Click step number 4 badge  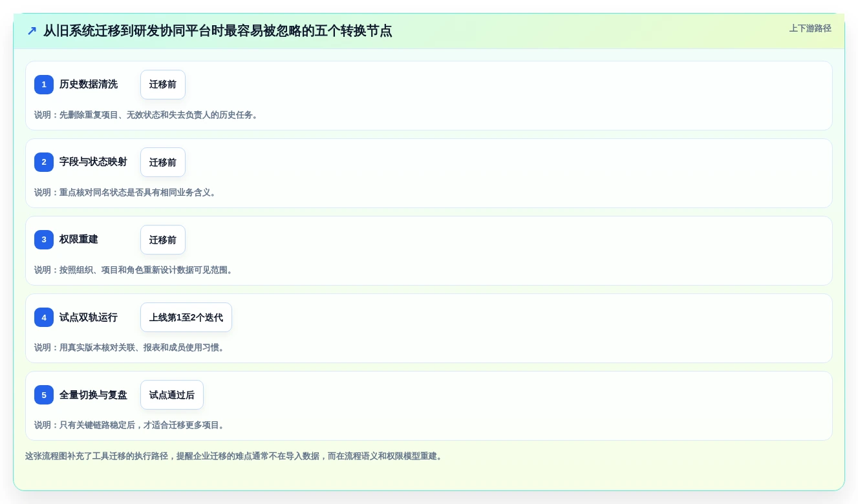(44, 317)
